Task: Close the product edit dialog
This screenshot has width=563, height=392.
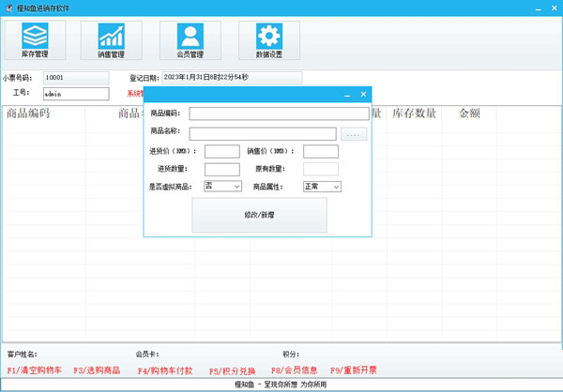Action: tap(363, 95)
